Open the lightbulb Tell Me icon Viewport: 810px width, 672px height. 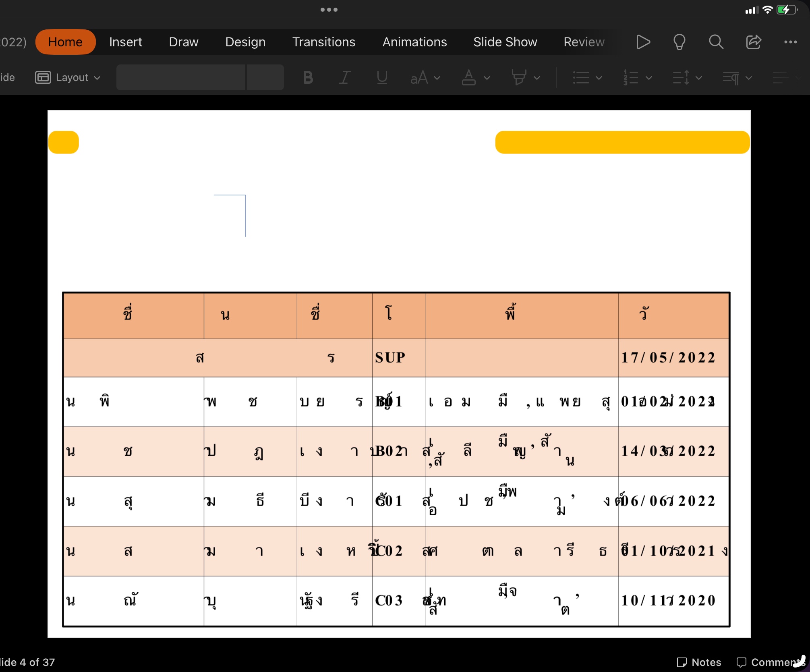point(679,42)
